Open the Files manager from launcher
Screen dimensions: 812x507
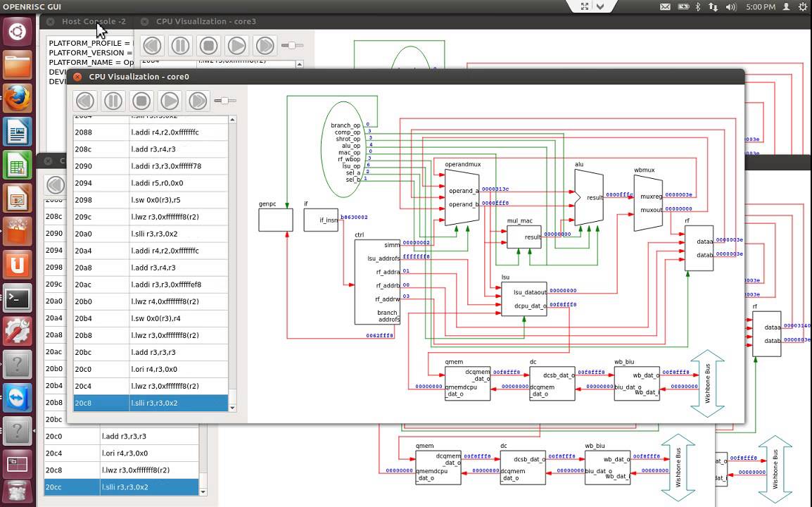(x=17, y=65)
